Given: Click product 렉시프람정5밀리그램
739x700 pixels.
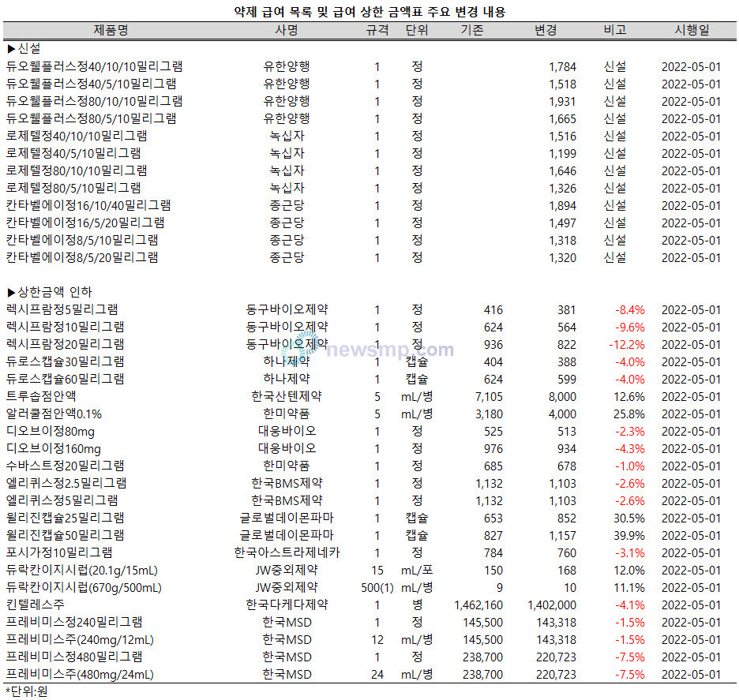Looking at the screenshot, I should coord(62,309).
